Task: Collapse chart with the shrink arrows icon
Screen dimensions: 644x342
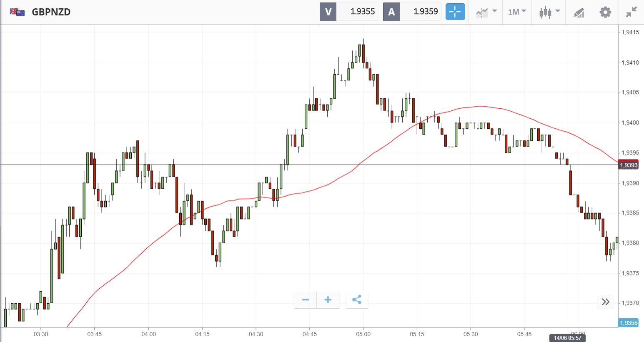Action: click(631, 12)
